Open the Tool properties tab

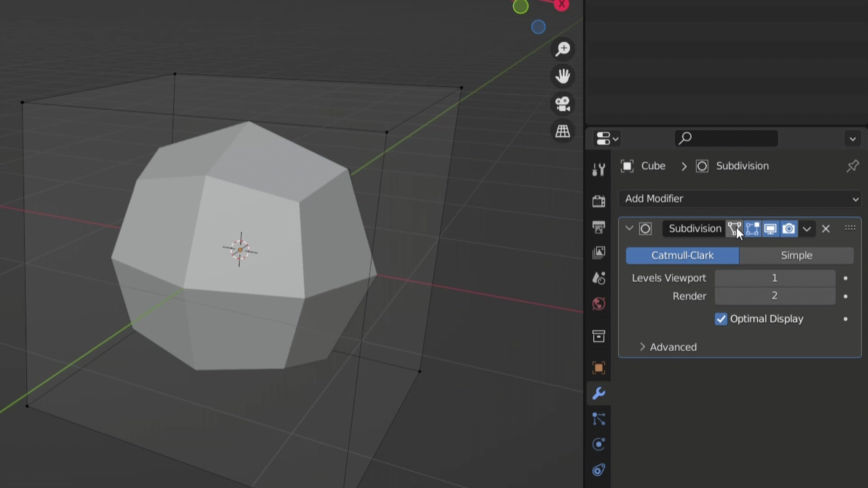coord(599,169)
